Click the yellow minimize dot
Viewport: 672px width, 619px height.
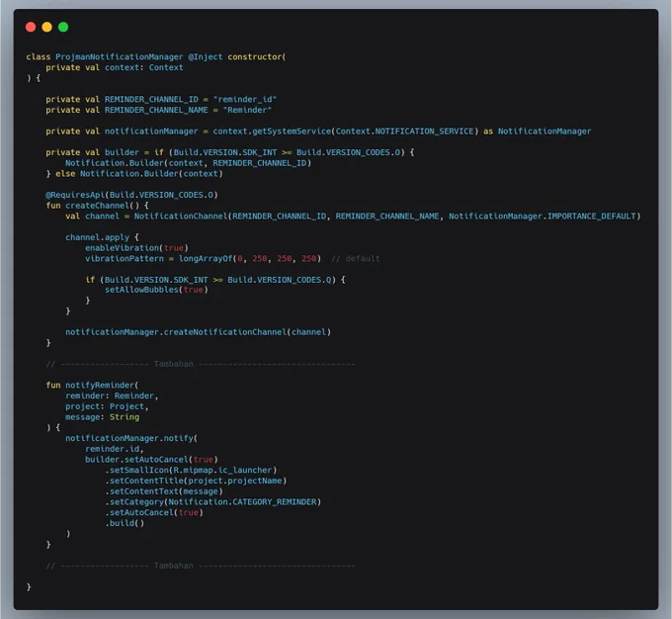click(47, 27)
